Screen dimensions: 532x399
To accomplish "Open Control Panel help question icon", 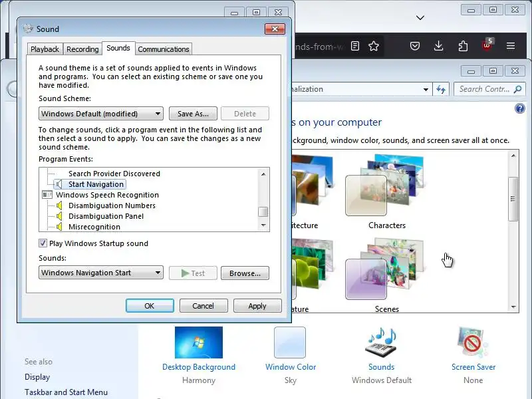I will [x=520, y=108].
